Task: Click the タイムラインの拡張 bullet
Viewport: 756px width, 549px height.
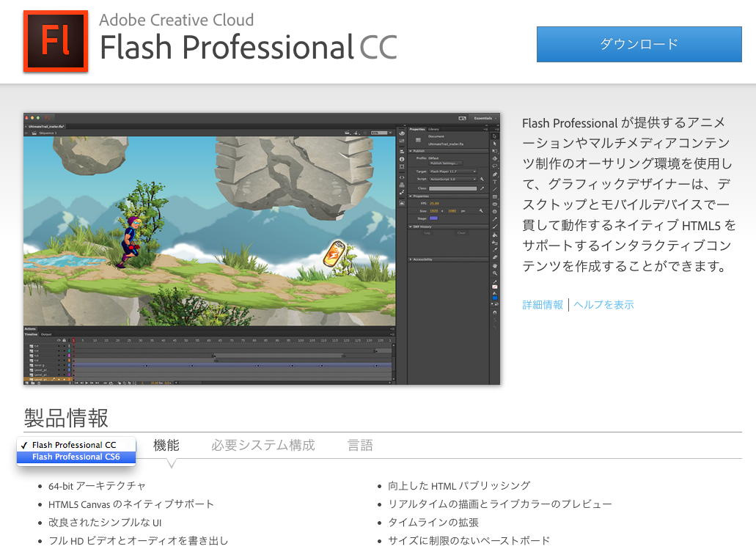Action: point(433,523)
